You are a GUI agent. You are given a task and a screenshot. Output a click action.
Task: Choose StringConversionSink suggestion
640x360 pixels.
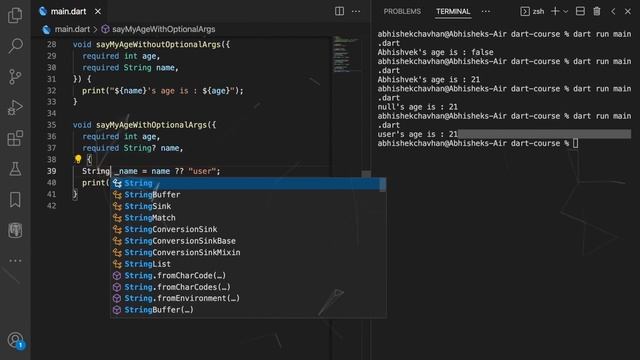(249, 229)
